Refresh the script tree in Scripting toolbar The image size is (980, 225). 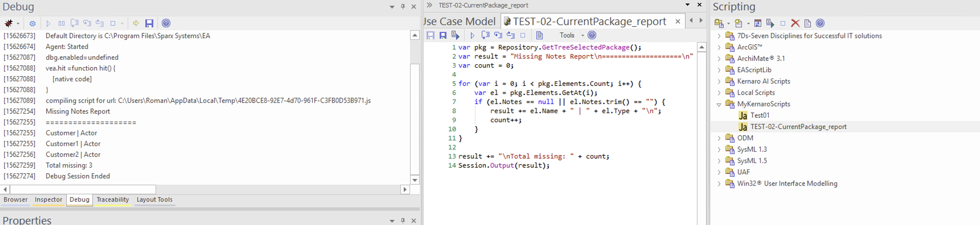[x=758, y=24]
